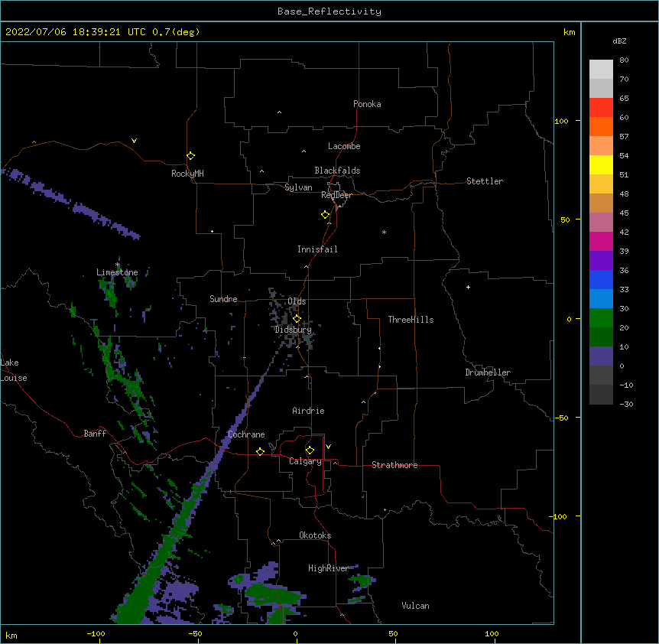Image resolution: width=659 pixels, height=644 pixels.
Task: Click the purple 10 dBZ color swatch
Action: click(601, 356)
